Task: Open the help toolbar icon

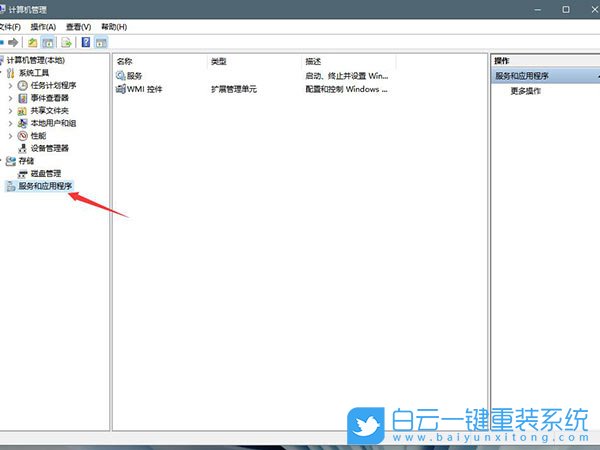Action: coord(86,42)
